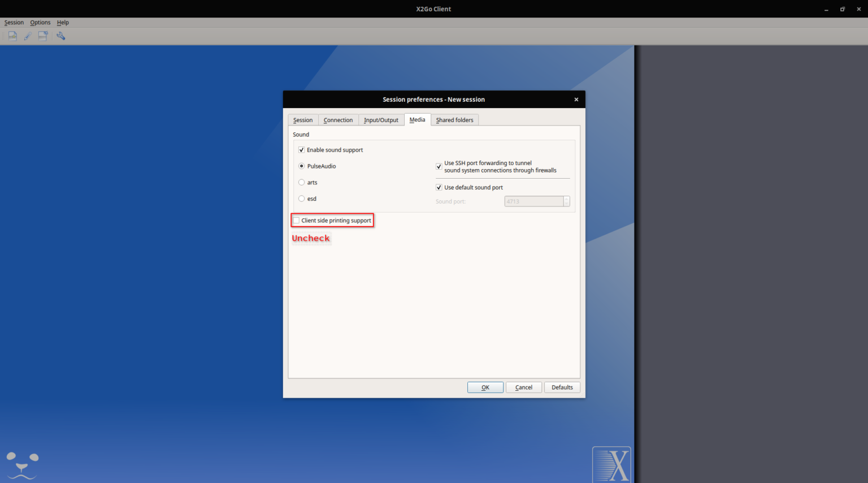The width and height of the screenshot is (868, 483).
Task: Toggle SSH port forwarding tunnel checkbox
Action: pyautogui.click(x=439, y=166)
